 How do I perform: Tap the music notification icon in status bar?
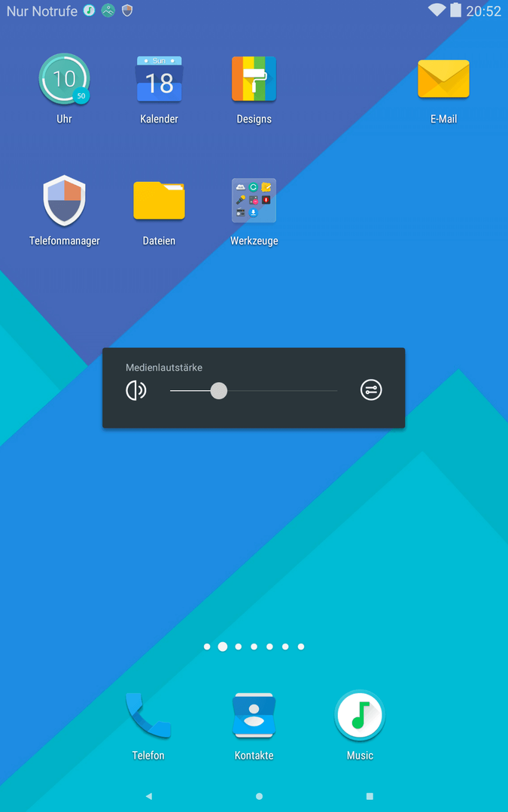[x=90, y=11]
